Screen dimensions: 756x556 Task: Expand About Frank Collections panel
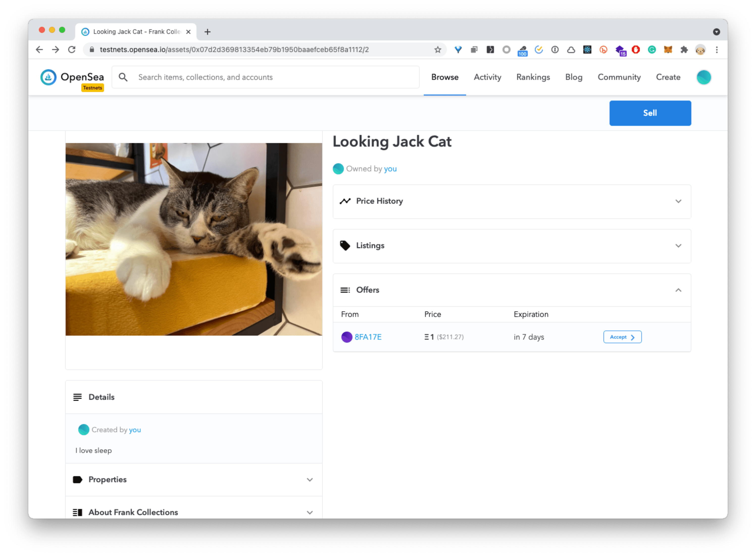(194, 512)
